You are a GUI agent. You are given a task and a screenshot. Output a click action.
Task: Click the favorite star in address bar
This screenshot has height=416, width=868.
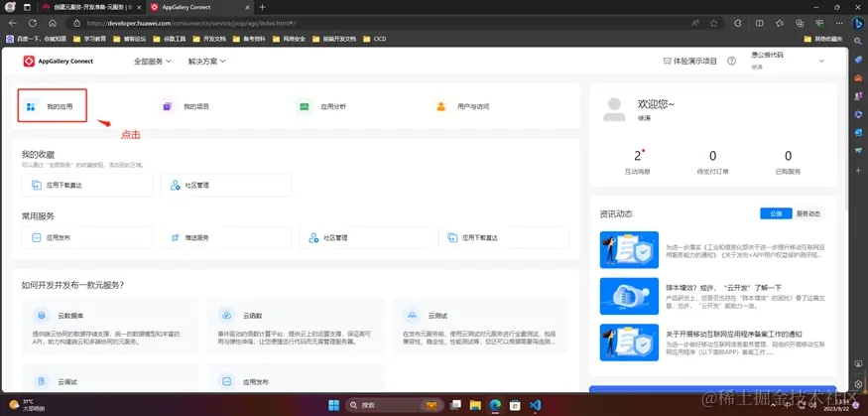pyautogui.click(x=713, y=23)
